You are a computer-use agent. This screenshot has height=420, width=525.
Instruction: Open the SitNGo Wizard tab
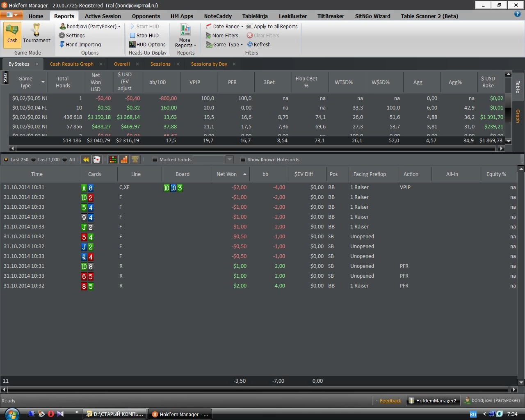click(x=372, y=16)
